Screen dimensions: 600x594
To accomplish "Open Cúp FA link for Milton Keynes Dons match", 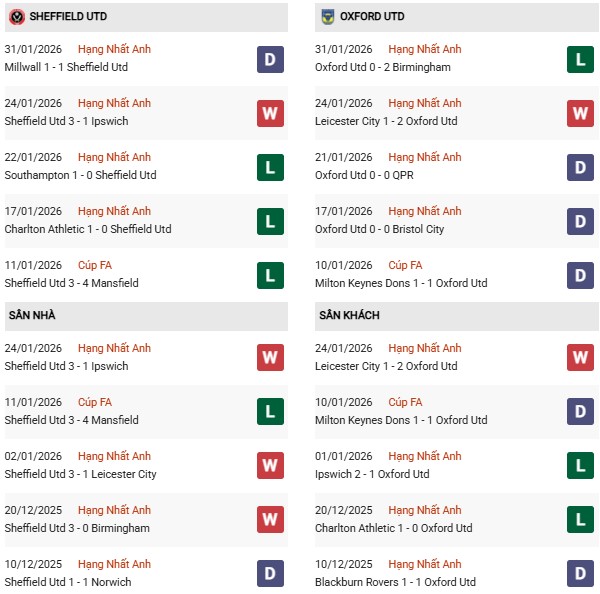I will 405,265.
